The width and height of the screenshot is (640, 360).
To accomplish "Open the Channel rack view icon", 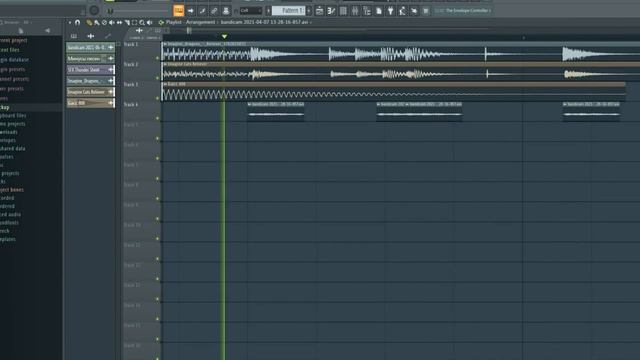I will 343,11.
